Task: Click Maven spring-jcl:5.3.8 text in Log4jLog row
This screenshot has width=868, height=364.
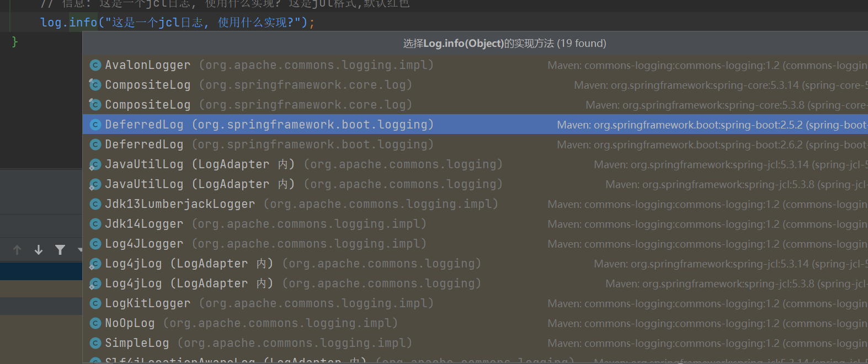Action: click(x=737, y=283)
